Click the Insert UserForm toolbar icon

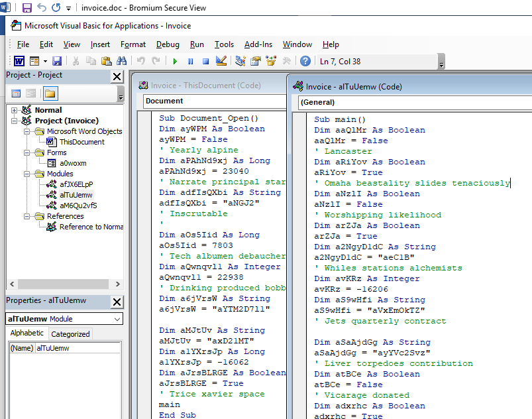(34, 62)
